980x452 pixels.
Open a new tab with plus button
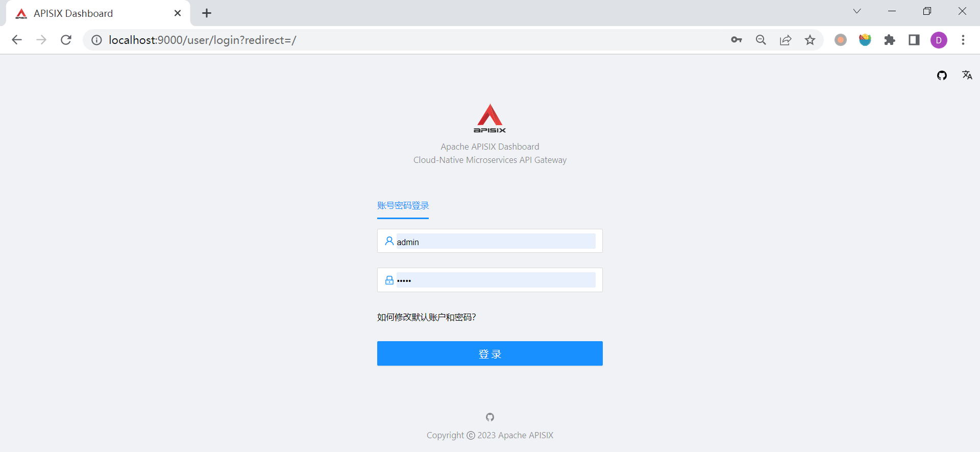coord(207,13)
